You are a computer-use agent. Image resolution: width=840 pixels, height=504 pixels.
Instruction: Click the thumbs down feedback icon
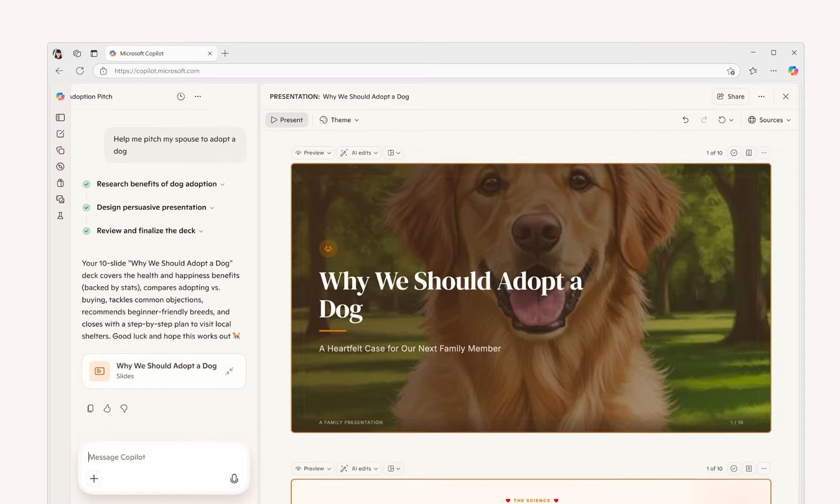tap(124, 408)
